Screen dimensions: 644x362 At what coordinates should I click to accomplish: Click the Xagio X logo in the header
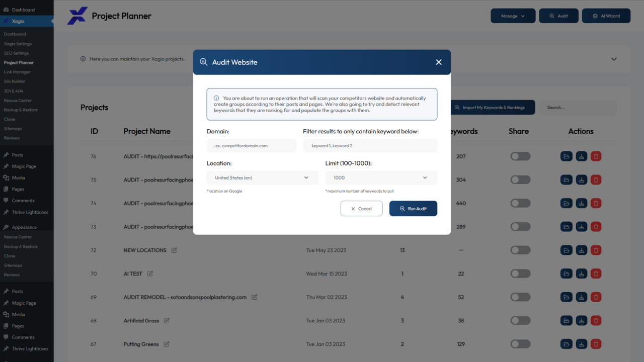click(77, 16)
